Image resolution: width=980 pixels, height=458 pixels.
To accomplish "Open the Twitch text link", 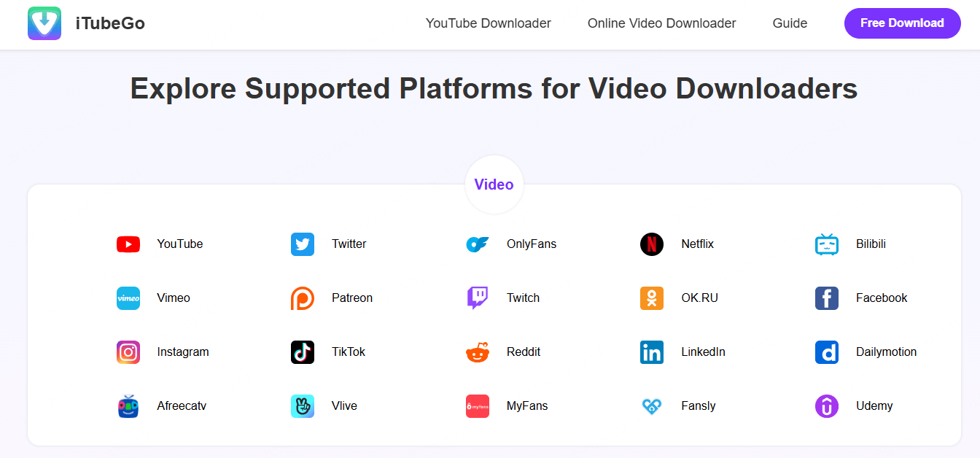I will pos(524,298).
